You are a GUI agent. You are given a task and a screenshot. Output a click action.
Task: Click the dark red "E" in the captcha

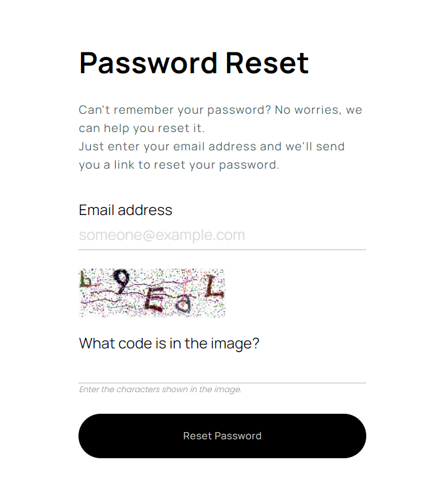[156, 301]
